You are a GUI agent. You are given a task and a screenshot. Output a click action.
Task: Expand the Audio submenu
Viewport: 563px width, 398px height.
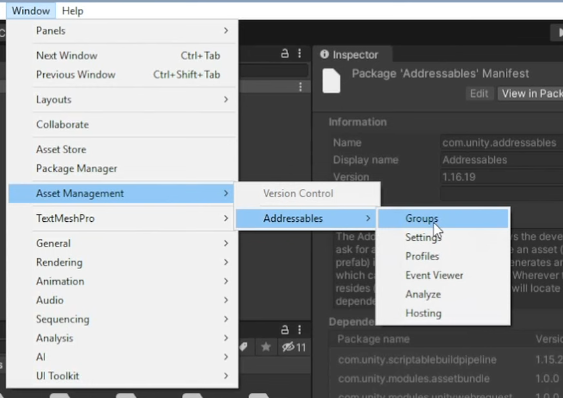(122, 300)
